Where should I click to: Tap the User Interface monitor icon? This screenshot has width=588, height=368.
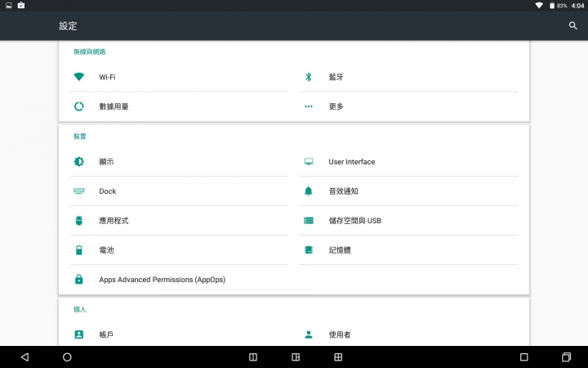coord(308,161)
